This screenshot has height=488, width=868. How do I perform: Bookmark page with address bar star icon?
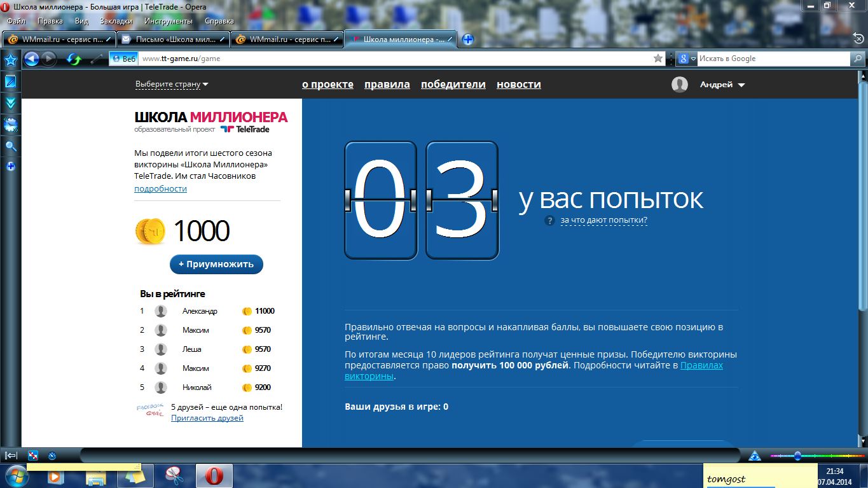tap(658, 59)
